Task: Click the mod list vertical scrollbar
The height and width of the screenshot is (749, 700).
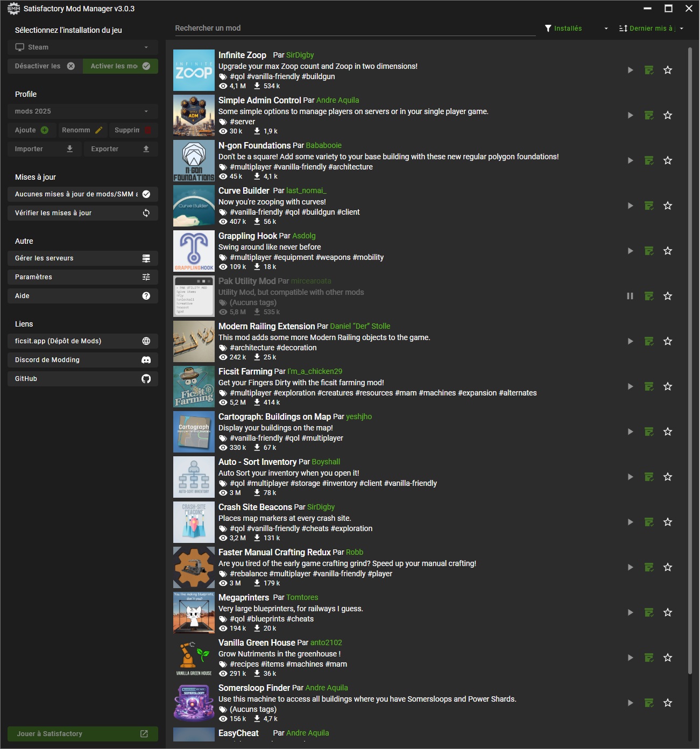Action: point(690,361)
